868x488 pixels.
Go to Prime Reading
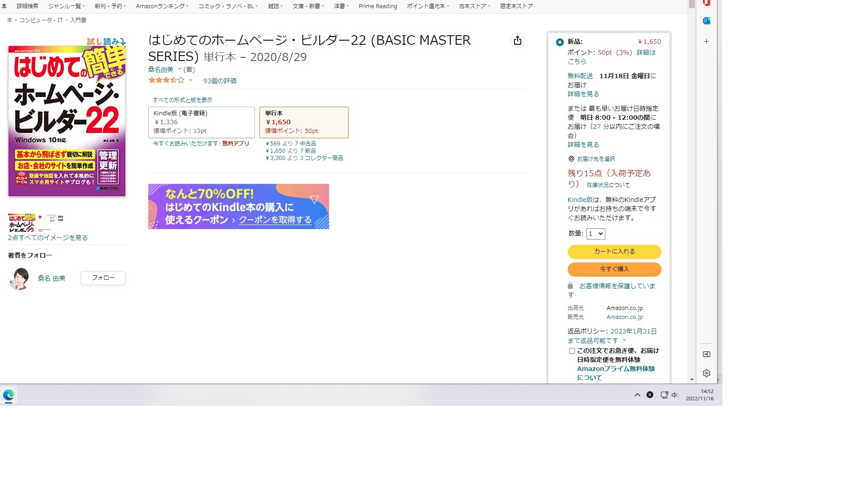coord(377,6)
